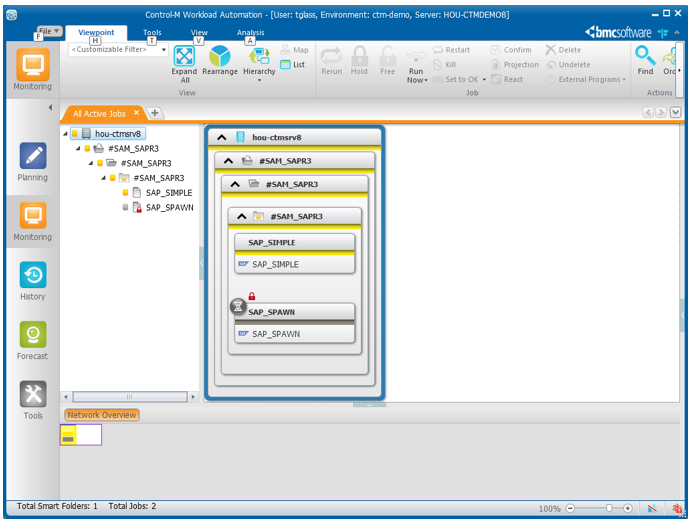689x522 pixels.
Task: Open the Tools domain in sidebar
Action: (33, 400)
